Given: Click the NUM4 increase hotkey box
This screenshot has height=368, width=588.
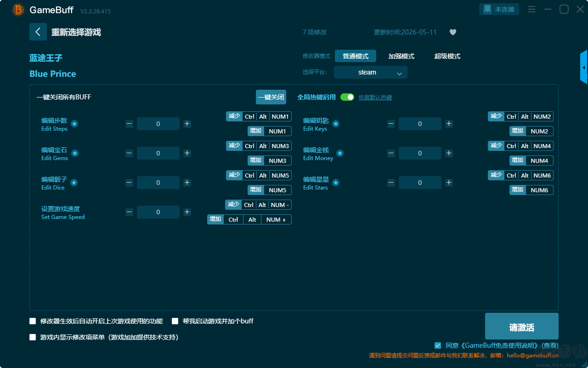Looking at the screenshot, I should (x=531, y=161).
